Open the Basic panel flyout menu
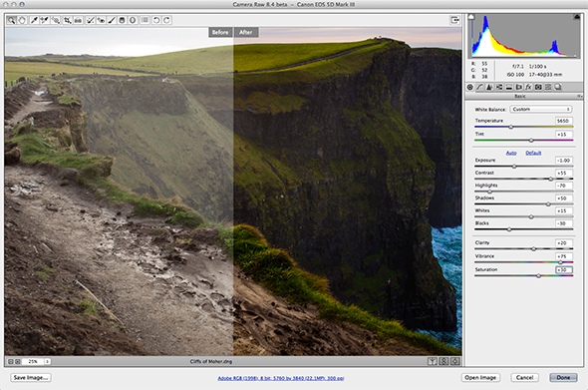This screenshot has height=390, width=588. [579, 97]
